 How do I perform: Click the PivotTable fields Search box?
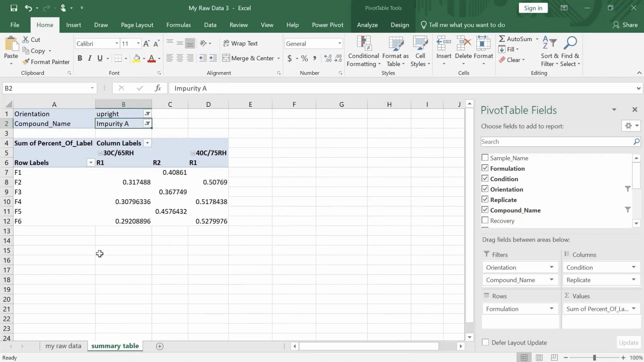[x=556, y=142]
